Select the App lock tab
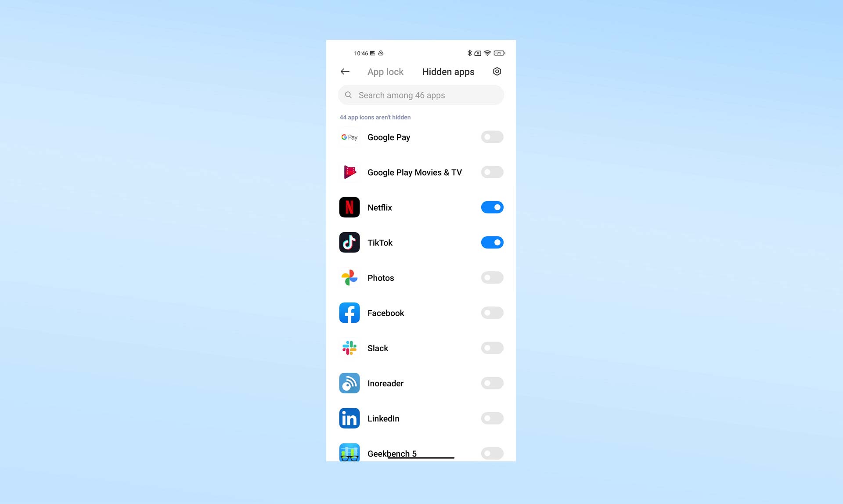 pos(385,72)
